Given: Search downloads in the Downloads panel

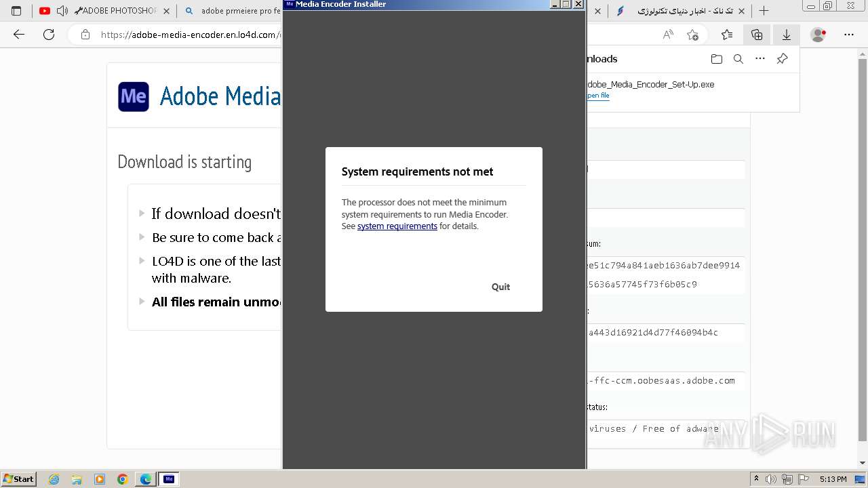Looking at the screenshot, I should click(x=738, y=59).
